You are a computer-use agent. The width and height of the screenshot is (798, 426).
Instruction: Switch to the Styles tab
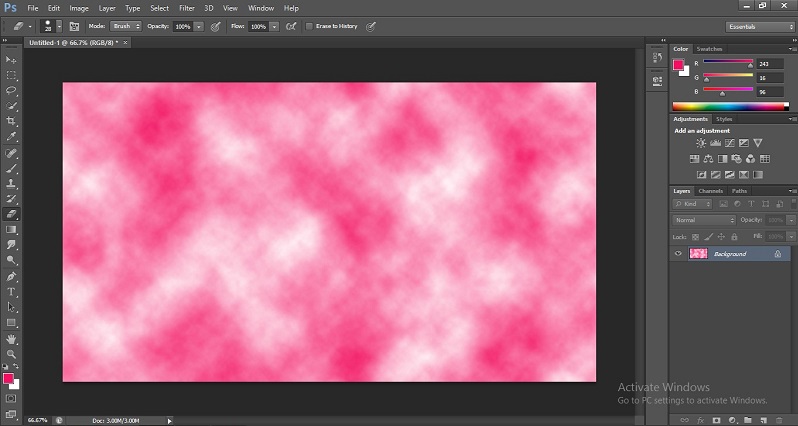coord(724,119)
